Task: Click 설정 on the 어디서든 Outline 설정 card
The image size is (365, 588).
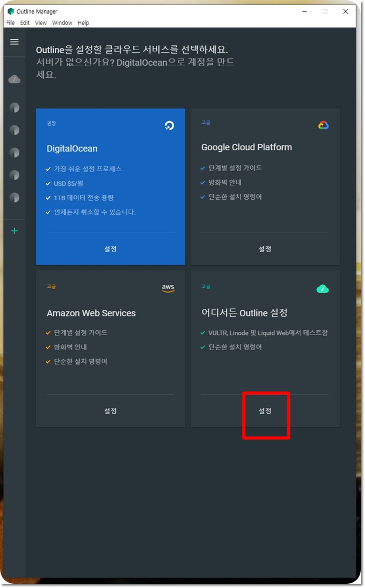Action: pyautogui.click(x=265, y=411)
